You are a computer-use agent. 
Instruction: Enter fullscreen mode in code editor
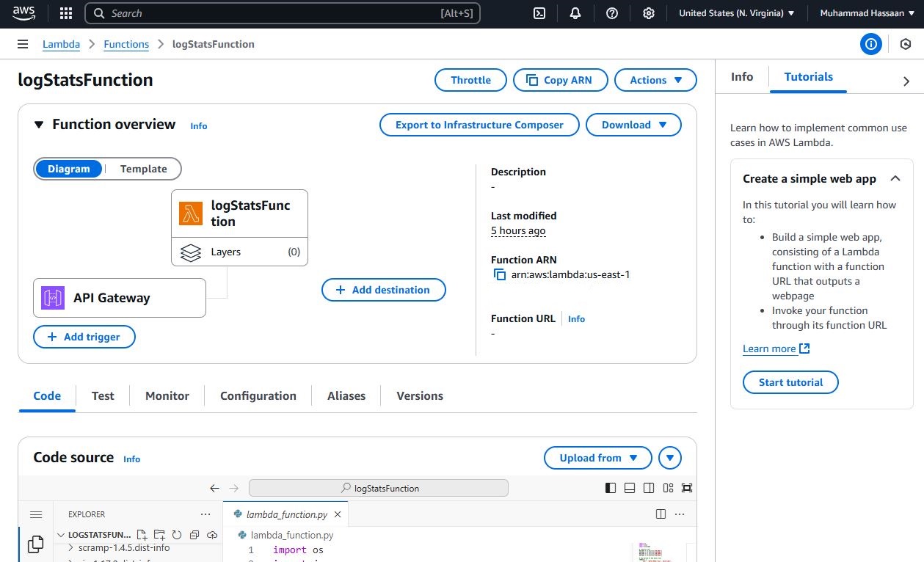687,488
